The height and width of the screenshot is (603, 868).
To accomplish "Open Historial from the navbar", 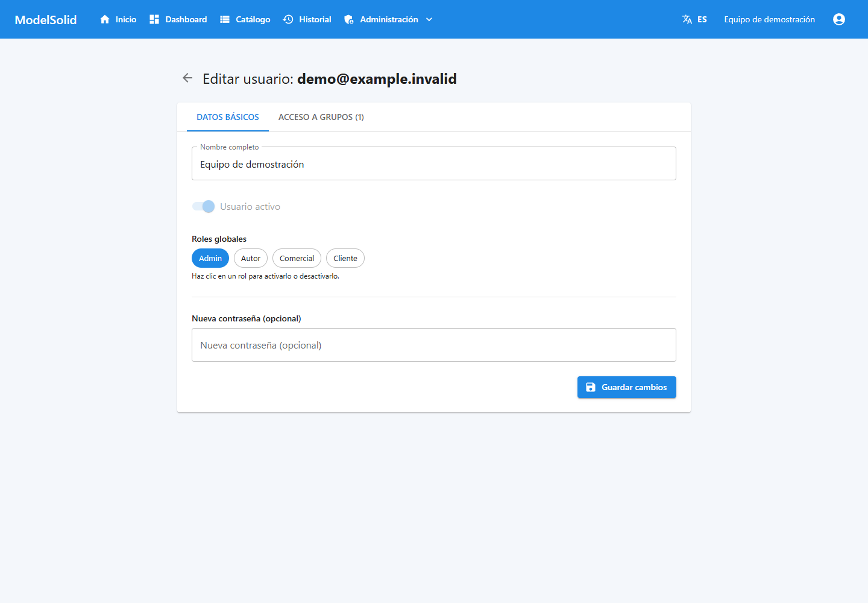I will click(307, 19).
